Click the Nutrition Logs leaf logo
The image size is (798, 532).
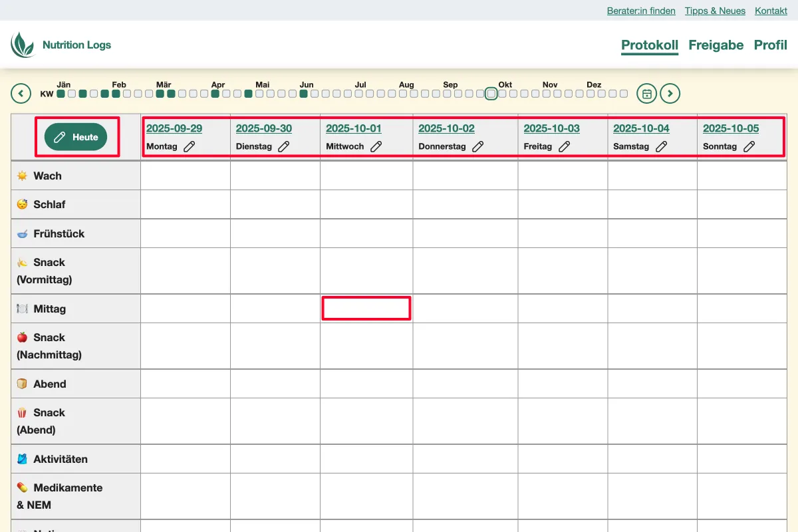[23, 45]
